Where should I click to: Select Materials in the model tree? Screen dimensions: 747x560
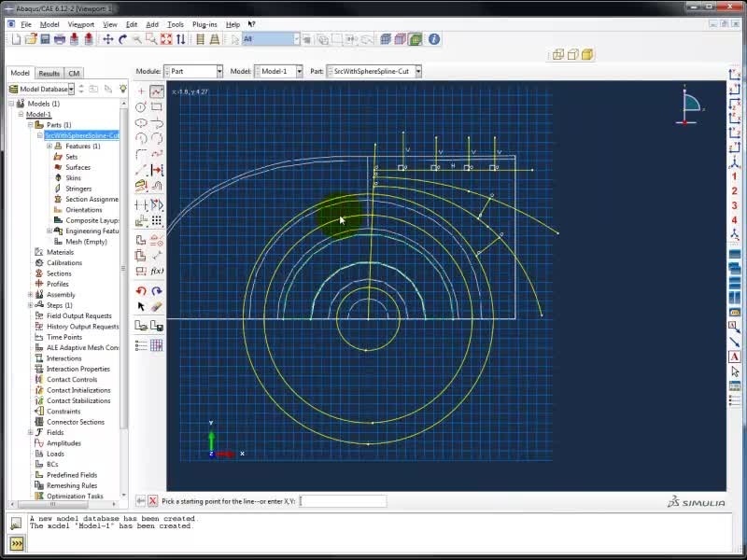click(x=60, y=252)
